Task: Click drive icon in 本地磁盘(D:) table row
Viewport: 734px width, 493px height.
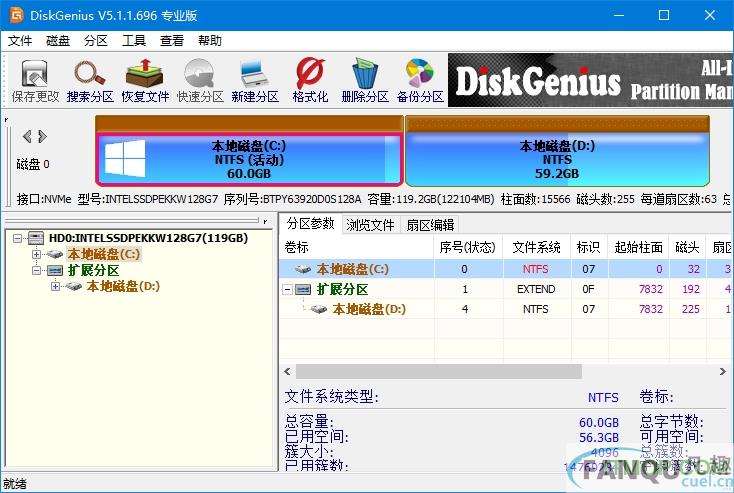Action: point(318,309)
